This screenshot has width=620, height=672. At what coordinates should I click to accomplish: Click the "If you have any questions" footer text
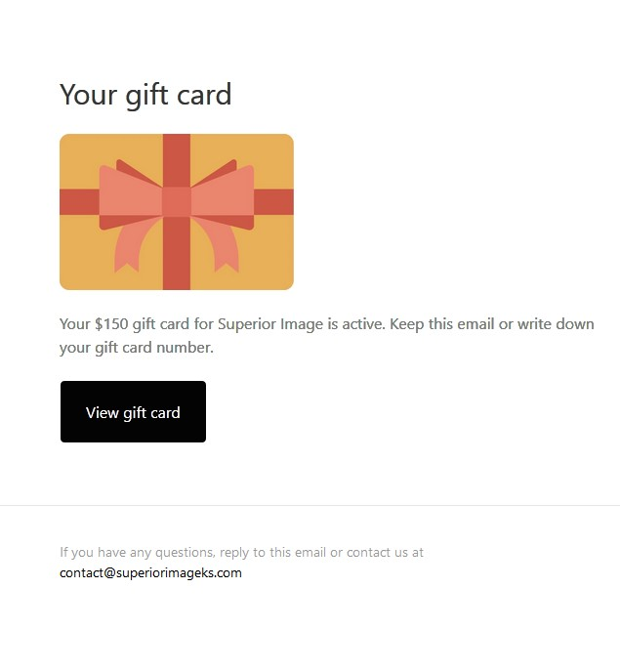coord(137,552)
